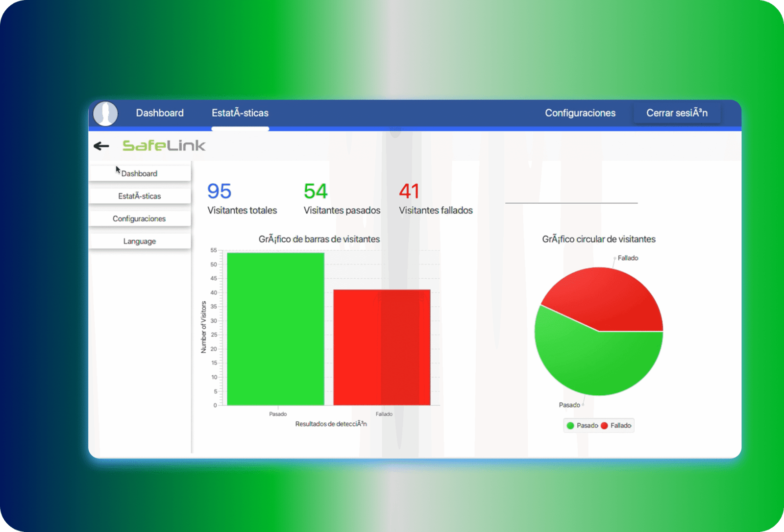
Task: Open Configuraciones in the blue navbar
Action: tap(580, 113)
